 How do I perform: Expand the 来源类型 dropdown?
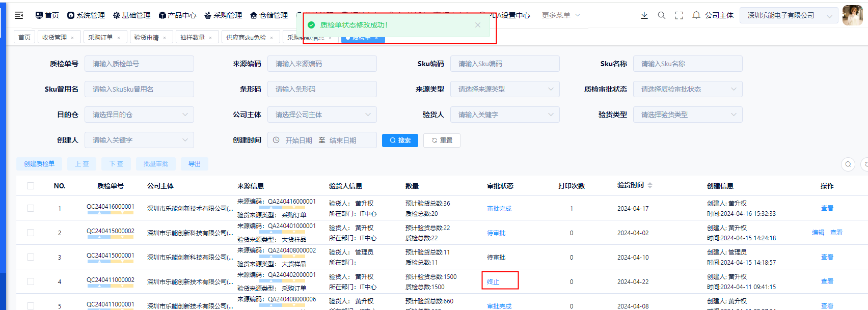(504, 89)
